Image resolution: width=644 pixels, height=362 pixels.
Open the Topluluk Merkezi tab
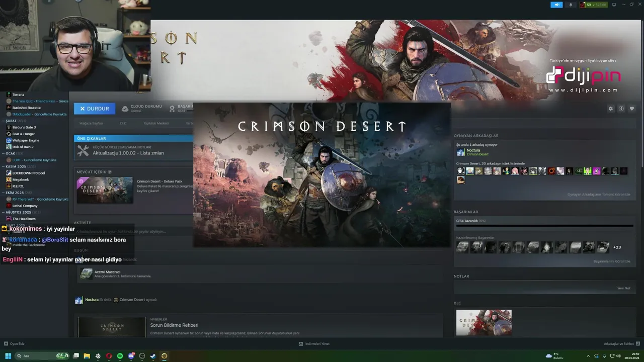156,123
